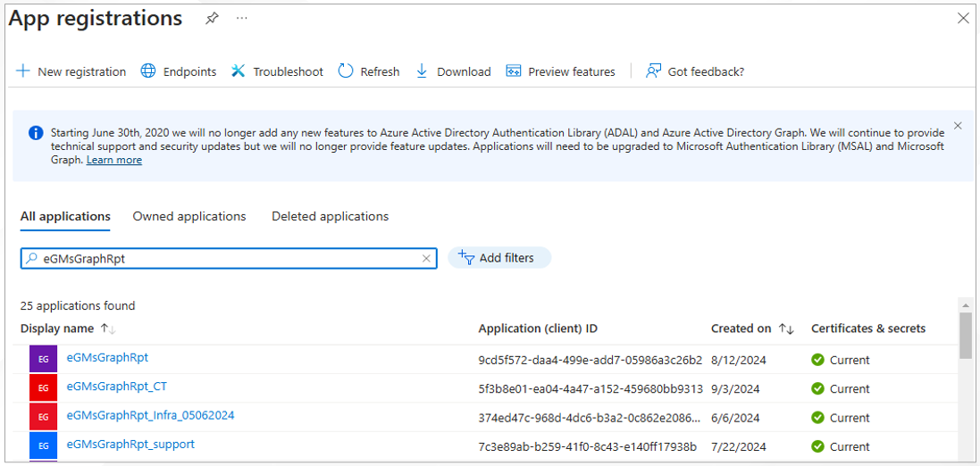980x466 pixels.
Task: Select client ID starting 374ed47c-968d
Action: pos(591,418)
